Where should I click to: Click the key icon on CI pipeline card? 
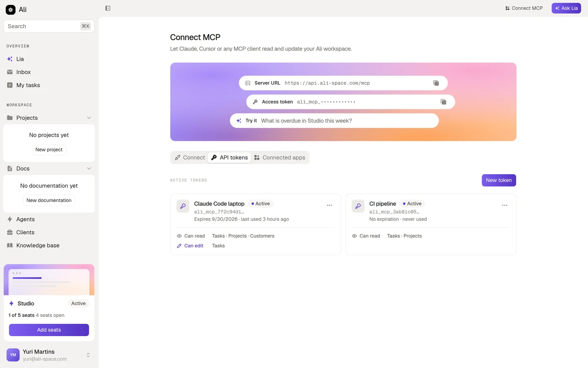[358, 206]
